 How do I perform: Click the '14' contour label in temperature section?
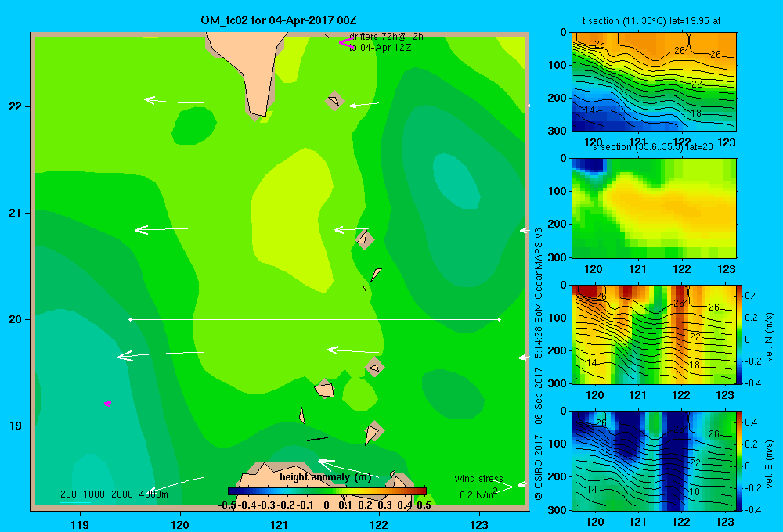click(x=590, y=110)
